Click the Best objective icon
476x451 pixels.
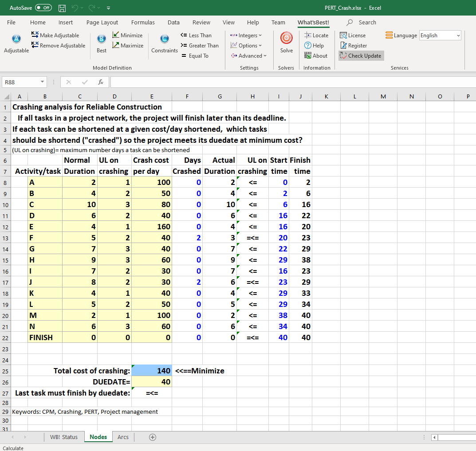(101, 39)
